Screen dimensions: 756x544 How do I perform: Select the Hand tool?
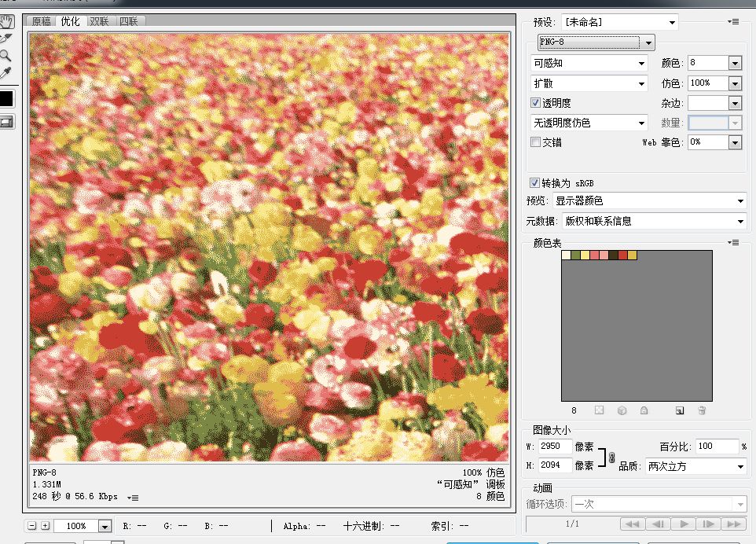pos(6,20)
